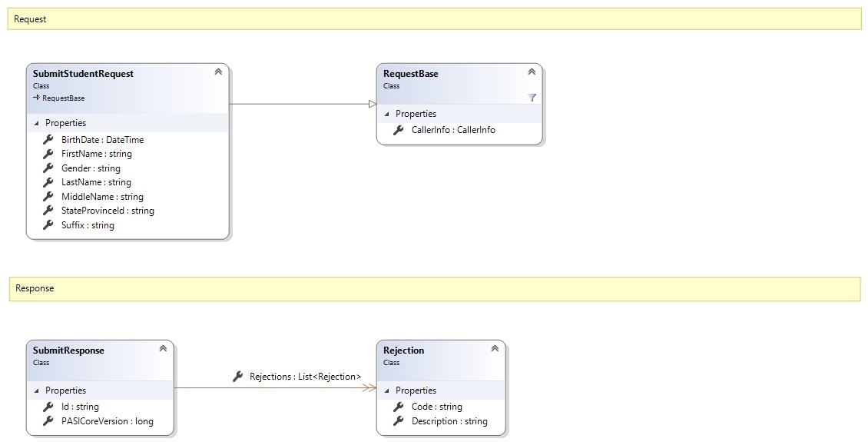Click wrench icon next to Code property

tap(398, 407)
